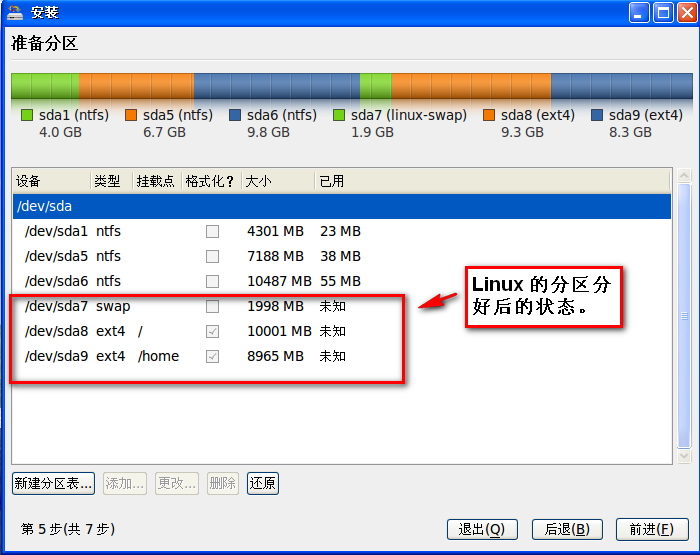Screen dimensions: 700x555
Task: Toggle format checkbox for /dev/sda7 swap
Action: pos(212,306)
